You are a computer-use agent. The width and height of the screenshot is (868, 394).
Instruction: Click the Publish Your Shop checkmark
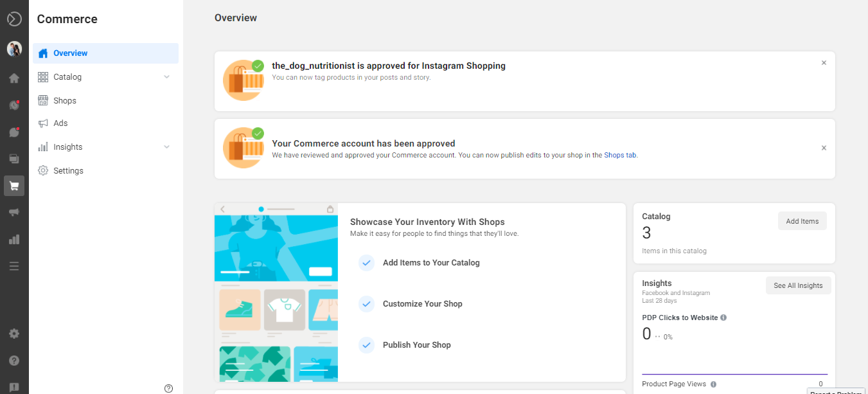[366, 345]
